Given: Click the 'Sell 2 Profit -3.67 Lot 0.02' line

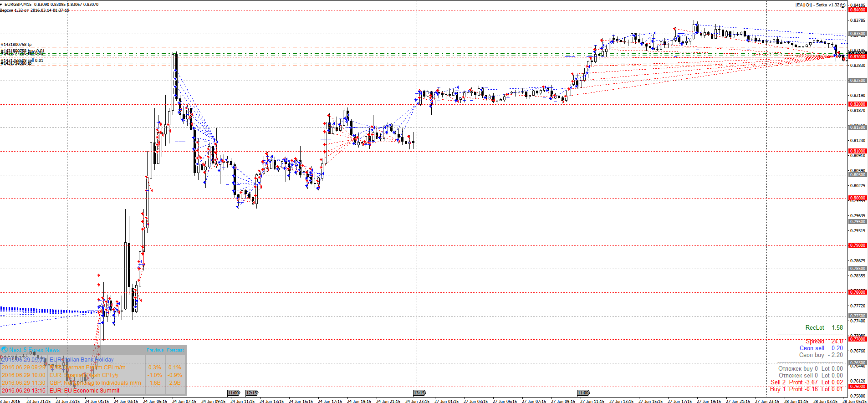Looking at the screenshot, I should tap(807, 383).
